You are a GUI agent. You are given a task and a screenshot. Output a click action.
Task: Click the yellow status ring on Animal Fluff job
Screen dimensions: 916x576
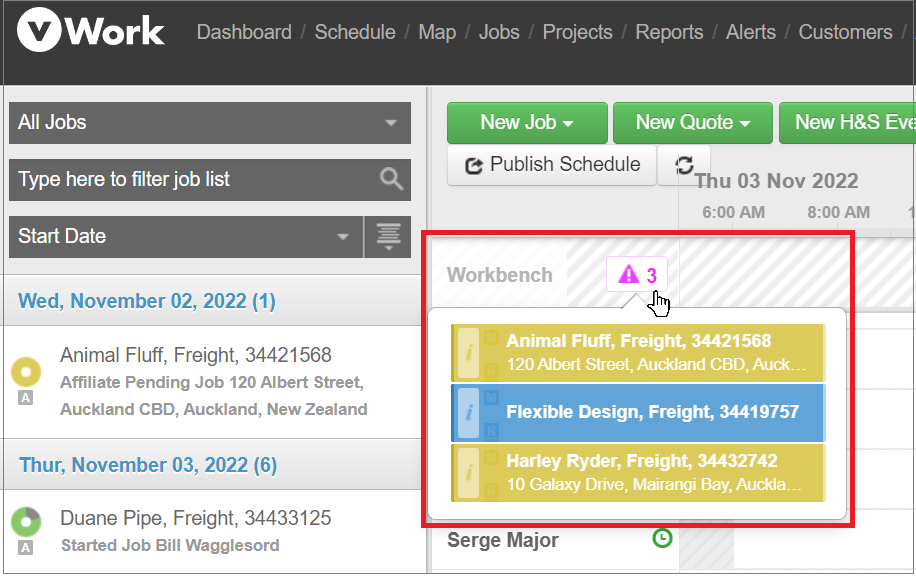(x=26, y=372)
